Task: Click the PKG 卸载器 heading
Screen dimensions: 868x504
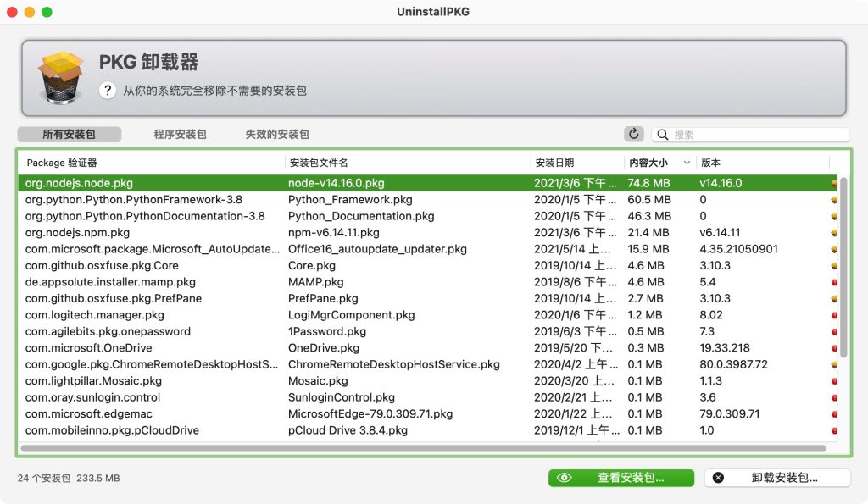Action: pyautogui.click(x=148, y=62)
